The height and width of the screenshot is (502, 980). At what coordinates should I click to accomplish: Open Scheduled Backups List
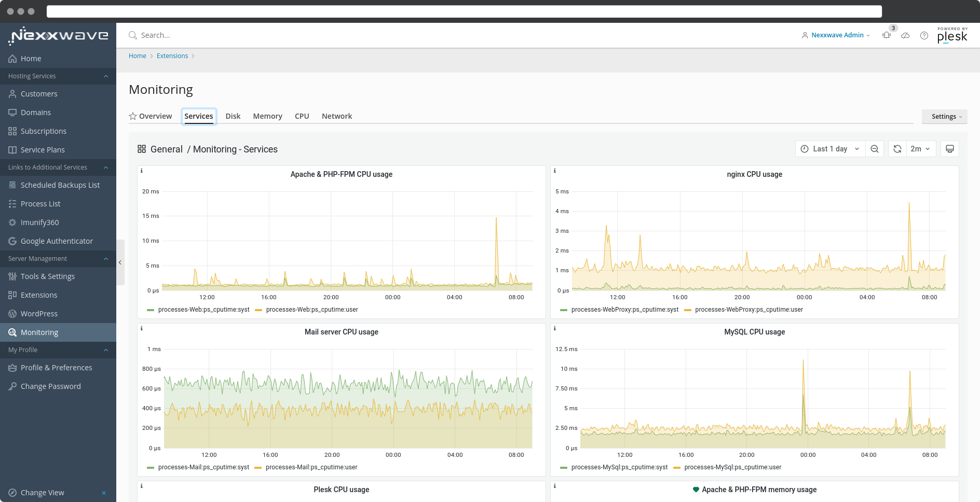click(58, 185)
